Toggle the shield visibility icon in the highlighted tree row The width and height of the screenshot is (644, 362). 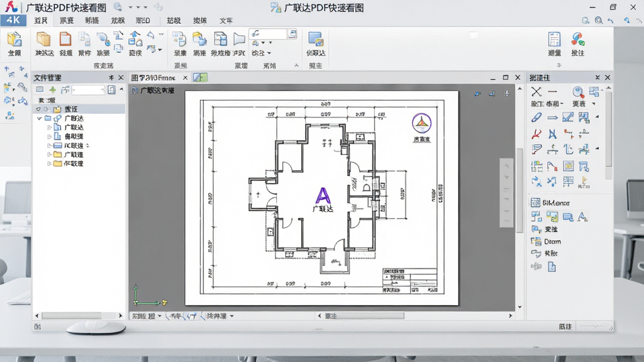tap(38, 109)
